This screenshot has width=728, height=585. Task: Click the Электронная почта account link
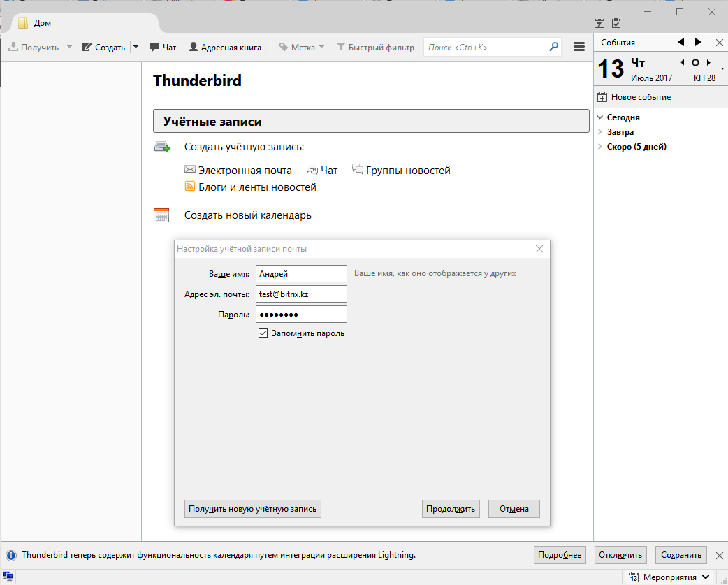pyautogui.click(x=245, y=171)
